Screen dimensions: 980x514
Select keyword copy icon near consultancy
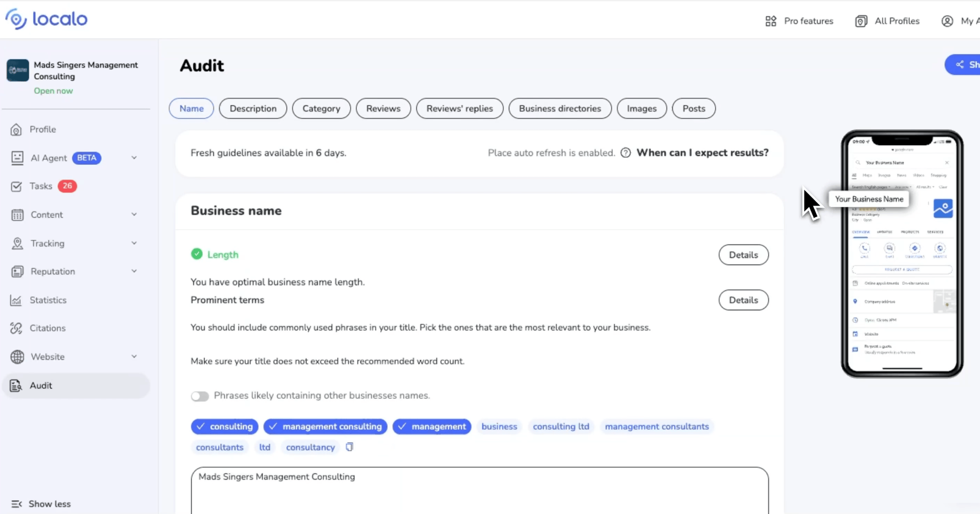[x=350, y=447]
